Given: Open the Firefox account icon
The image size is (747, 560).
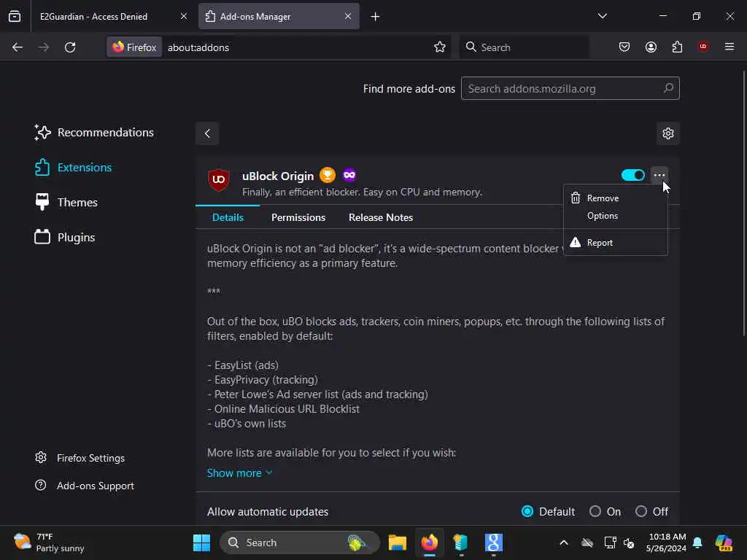Looking at the screenshot, I should 651,47.
